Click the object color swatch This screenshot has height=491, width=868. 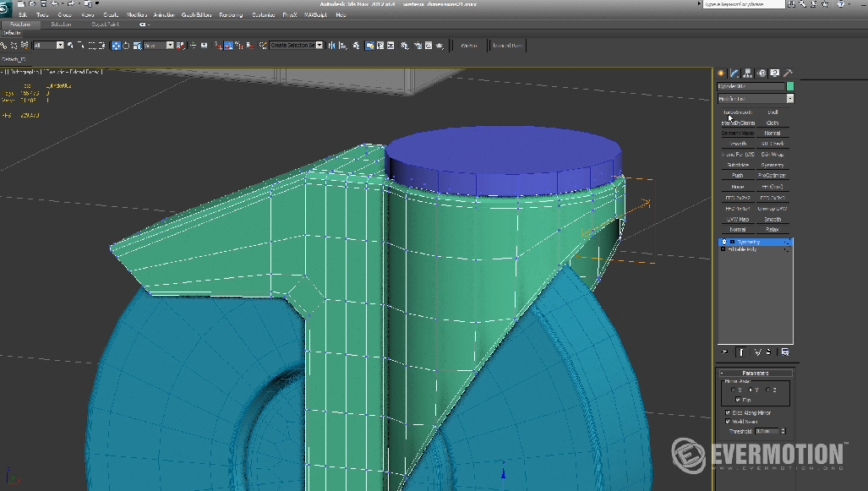(x=790, y=86)
